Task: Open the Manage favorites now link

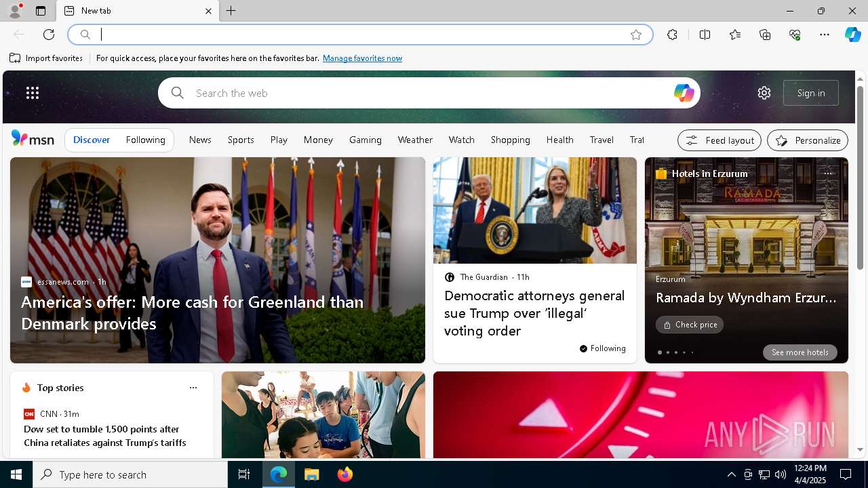Action: (362, 58)
